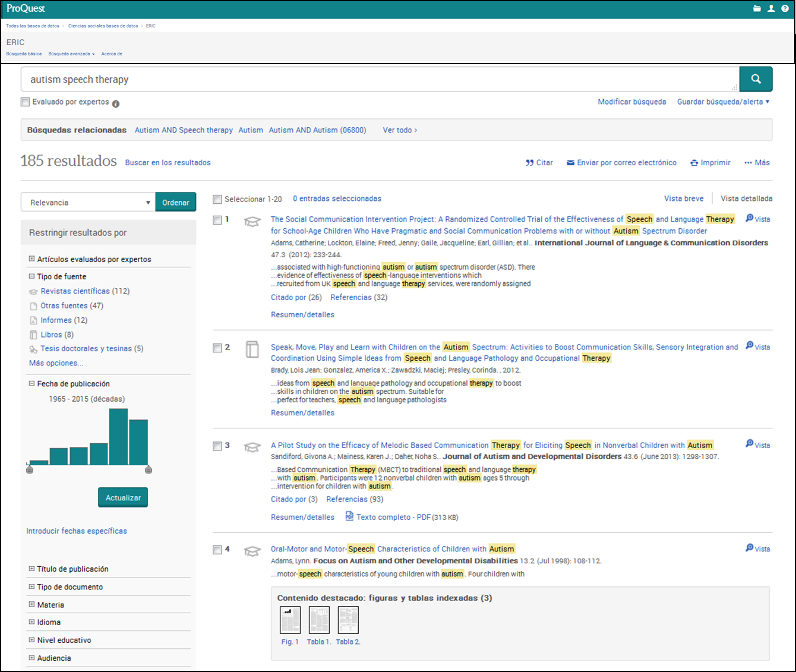The height and width of the screenshot is (672, 796).
Task: Open Ver todo related searches link
Action: point(400,130)
